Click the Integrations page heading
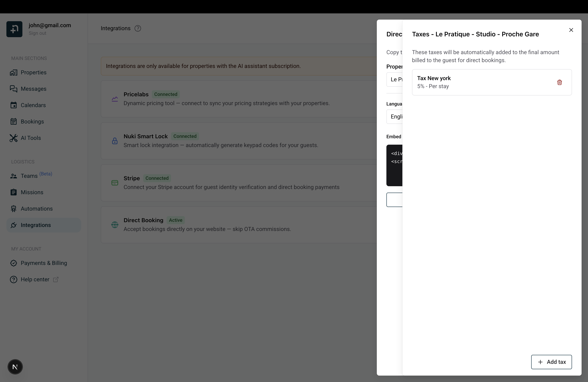This screenshot has width=588, height=382. (115, 28)
